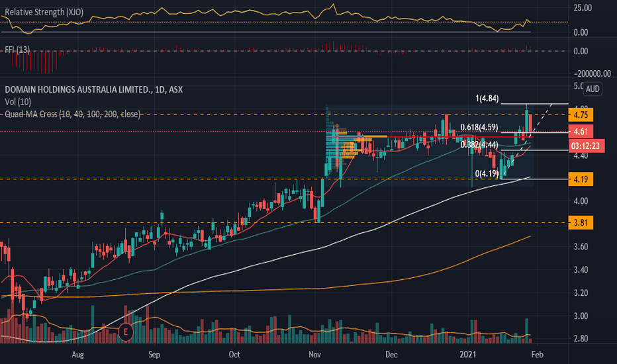Click the 25.00 Relative Strength scale value
Viewport: 617px width, 364px height.
(583, 8)
